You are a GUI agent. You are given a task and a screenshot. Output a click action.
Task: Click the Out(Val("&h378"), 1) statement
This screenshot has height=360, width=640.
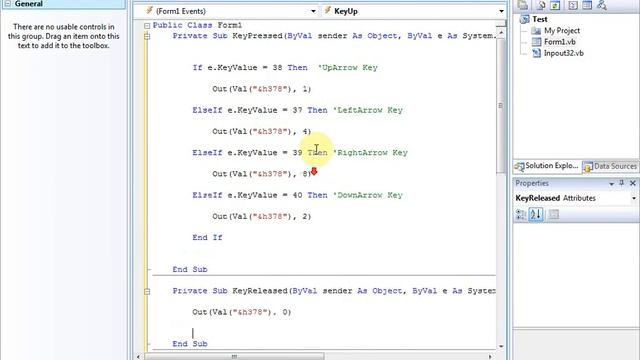point(262,89)
